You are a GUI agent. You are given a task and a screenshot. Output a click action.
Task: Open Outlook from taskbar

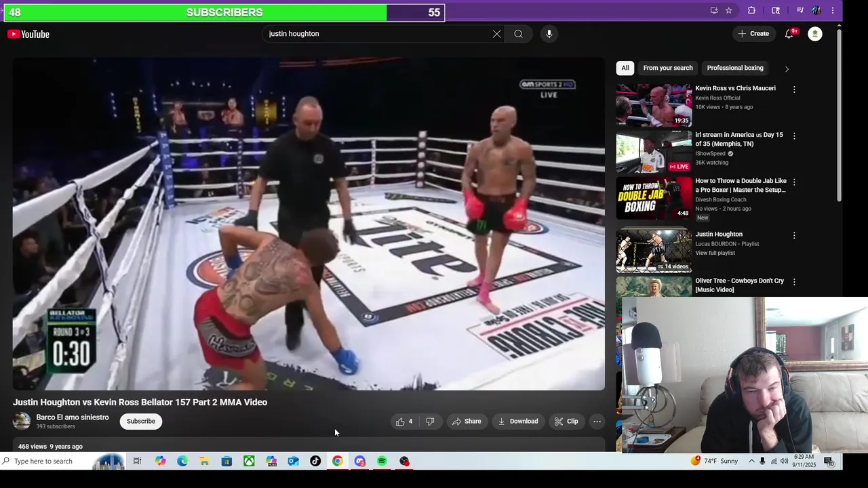pyautogui.click(x=293, y=462)
